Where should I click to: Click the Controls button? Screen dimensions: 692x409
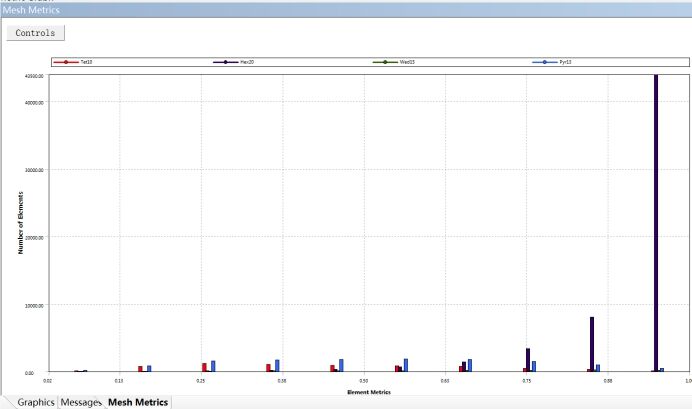point(35,33)
